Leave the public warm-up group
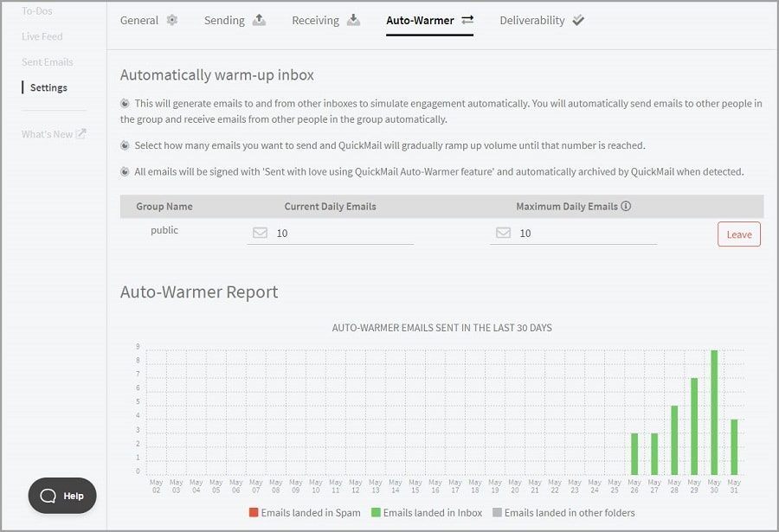 738,234
